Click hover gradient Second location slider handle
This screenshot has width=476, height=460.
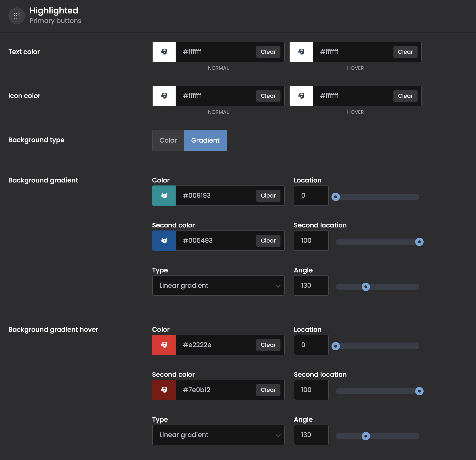419,391
